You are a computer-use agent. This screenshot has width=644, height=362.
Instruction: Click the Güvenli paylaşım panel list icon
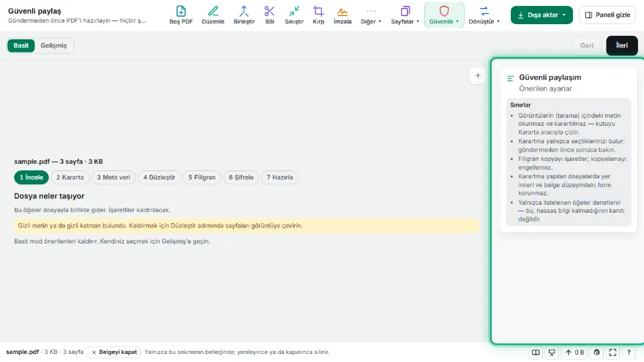point(511,78)
